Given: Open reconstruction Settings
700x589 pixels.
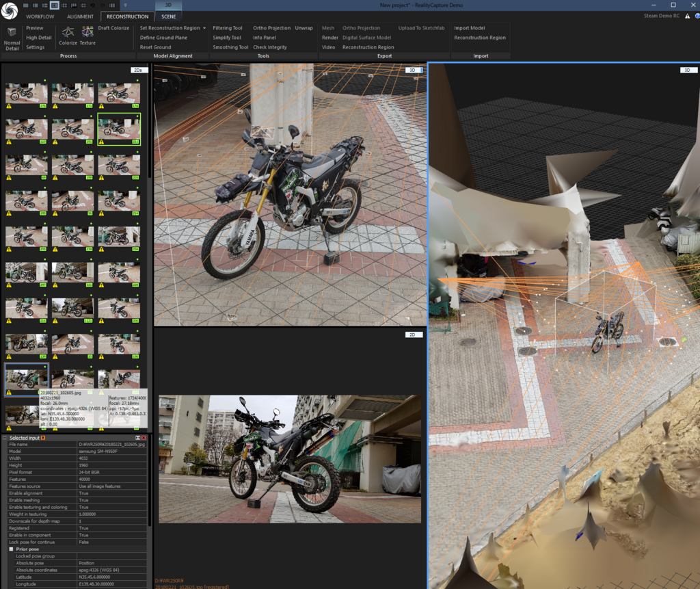Looking at the screenshot, I should click(x=36, y=47).
